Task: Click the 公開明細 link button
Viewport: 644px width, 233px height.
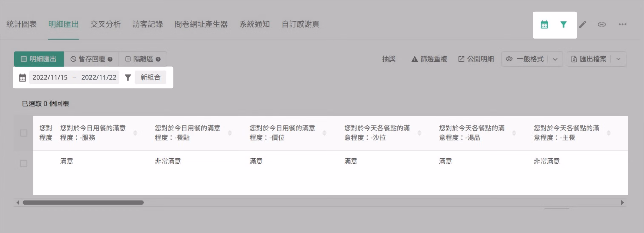Action: pos(476,59)
